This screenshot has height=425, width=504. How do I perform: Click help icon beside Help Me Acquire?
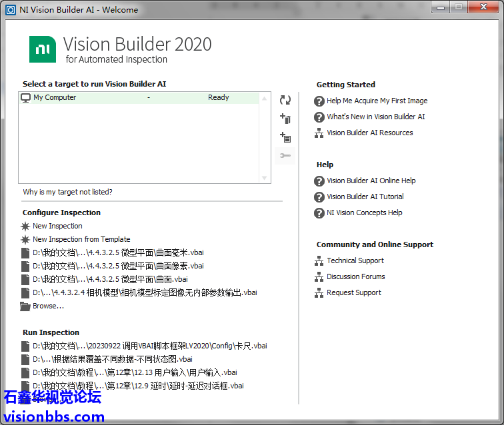coord(319,101)
